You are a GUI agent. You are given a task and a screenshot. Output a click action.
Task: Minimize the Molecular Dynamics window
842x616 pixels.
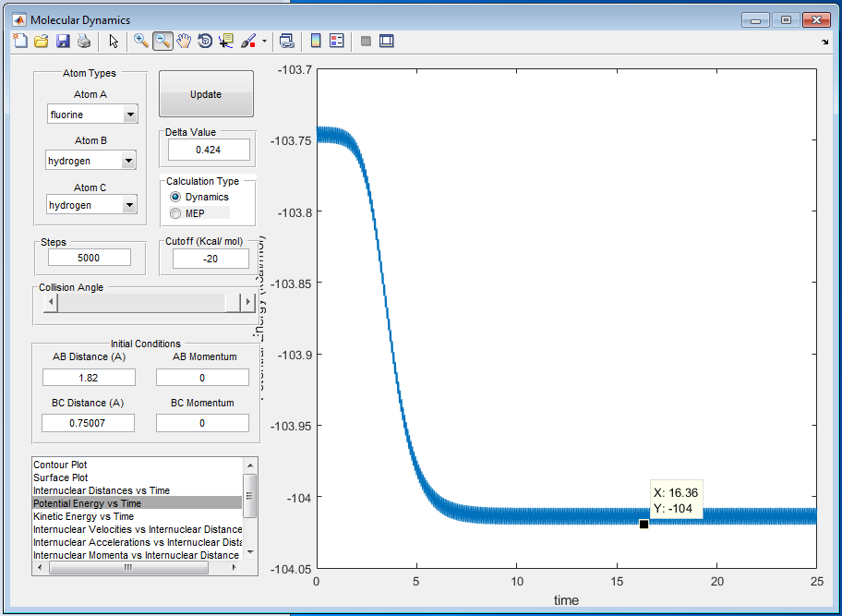click(755, 20)
